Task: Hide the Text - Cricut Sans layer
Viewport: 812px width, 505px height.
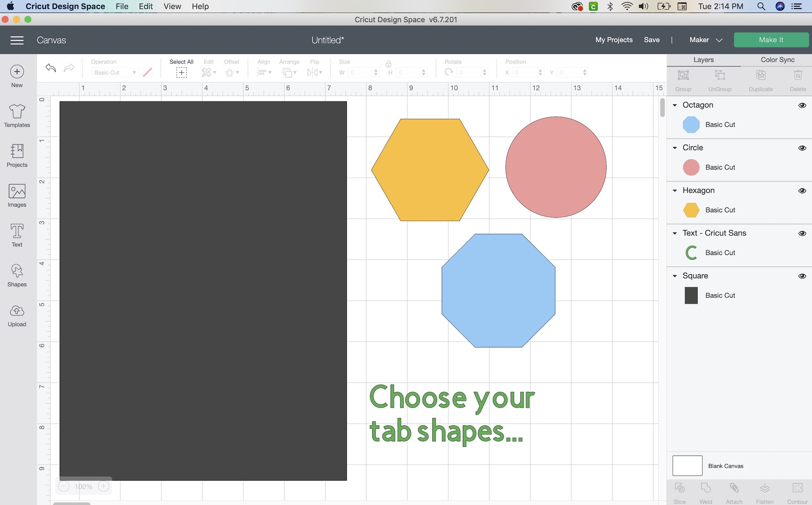Action: pos(802,233)
